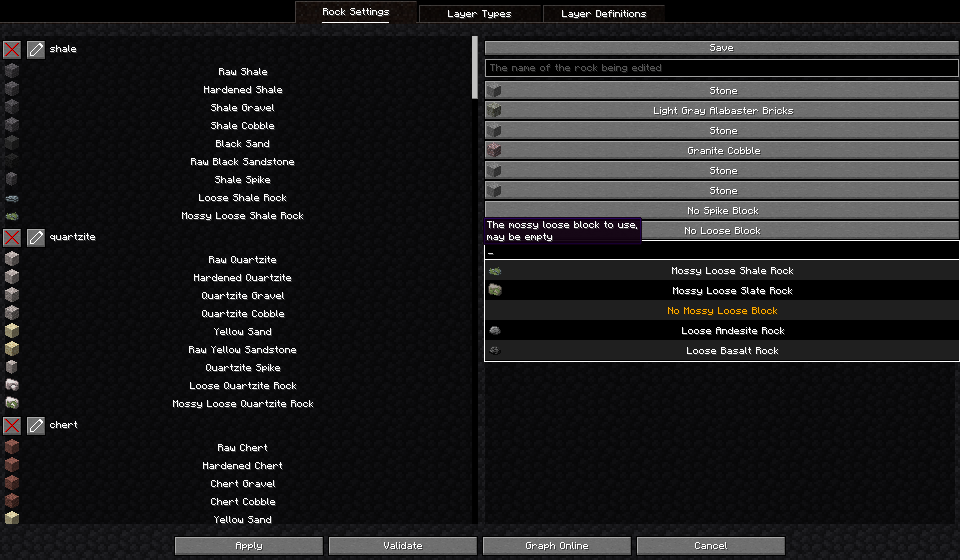Edit the chert rock entry
Screen dimensions: 960x560
coord(36,425)
